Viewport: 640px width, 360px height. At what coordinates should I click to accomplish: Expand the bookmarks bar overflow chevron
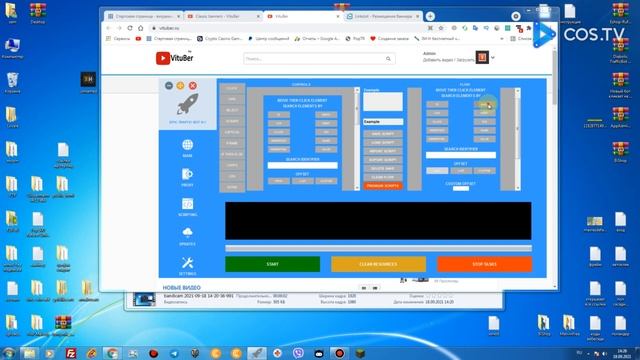(502, 39)
